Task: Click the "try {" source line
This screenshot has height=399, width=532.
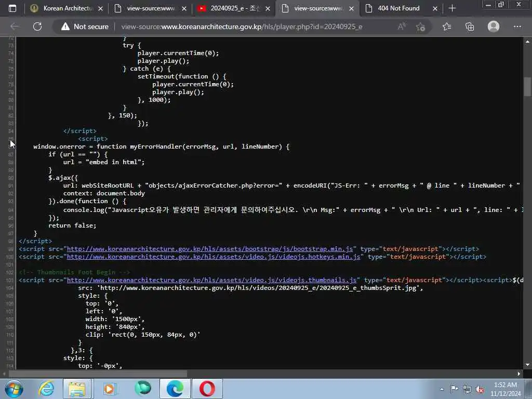Action: pyautogui.click(x=131, y=46)
